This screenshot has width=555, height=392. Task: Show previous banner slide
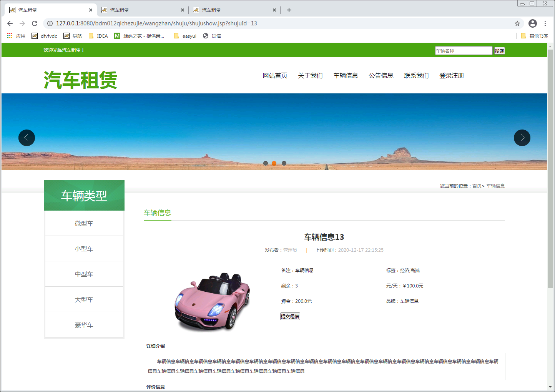(27, 138)
